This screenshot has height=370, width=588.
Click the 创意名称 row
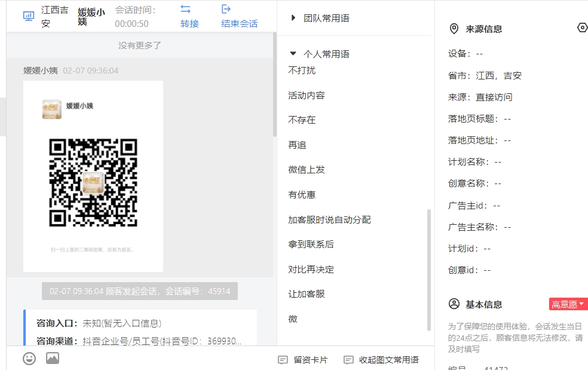click(474, 183)
